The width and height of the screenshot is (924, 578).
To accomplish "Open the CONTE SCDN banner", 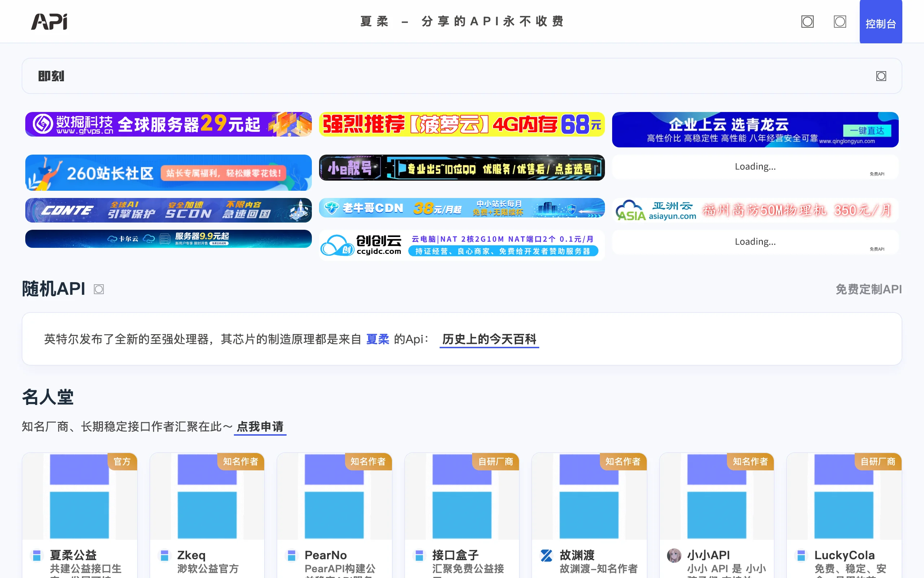I will 169,210.
